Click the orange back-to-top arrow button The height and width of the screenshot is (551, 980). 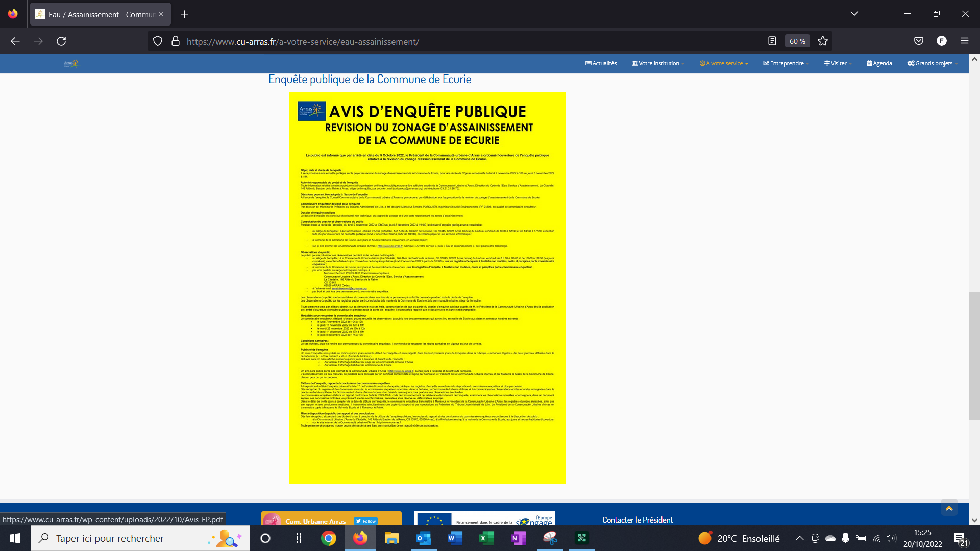click(x=949, y=508)
